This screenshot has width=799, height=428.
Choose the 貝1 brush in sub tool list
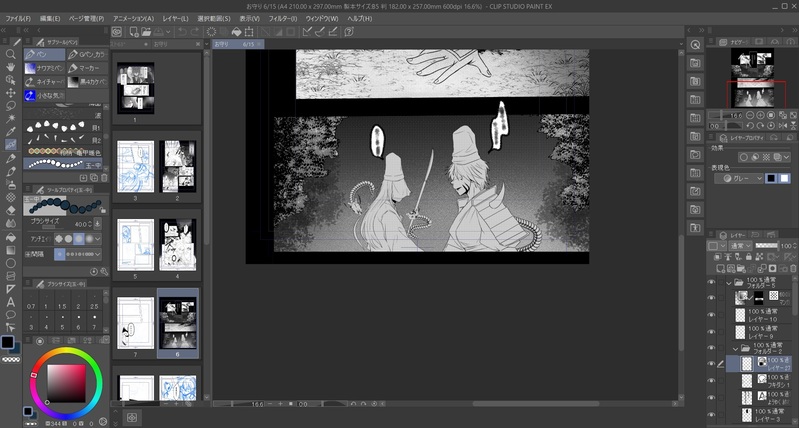63,126
